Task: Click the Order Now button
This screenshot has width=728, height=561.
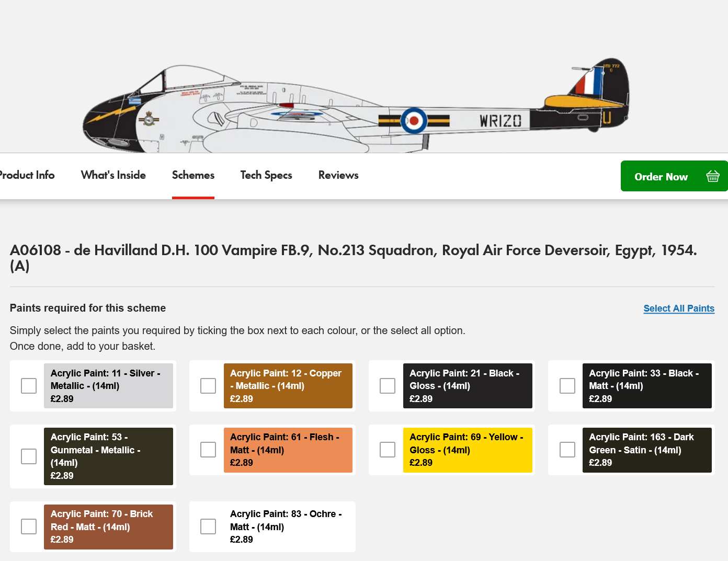Action: point(674,176)
